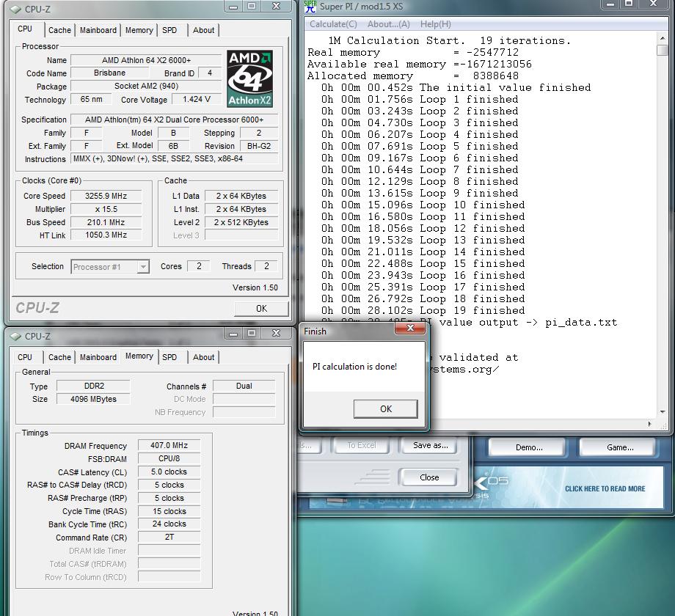675x616 pixels.
Task: Click the Package value Socket AM2 (940)
Action: pyautogui.click(x=146, y=86)
